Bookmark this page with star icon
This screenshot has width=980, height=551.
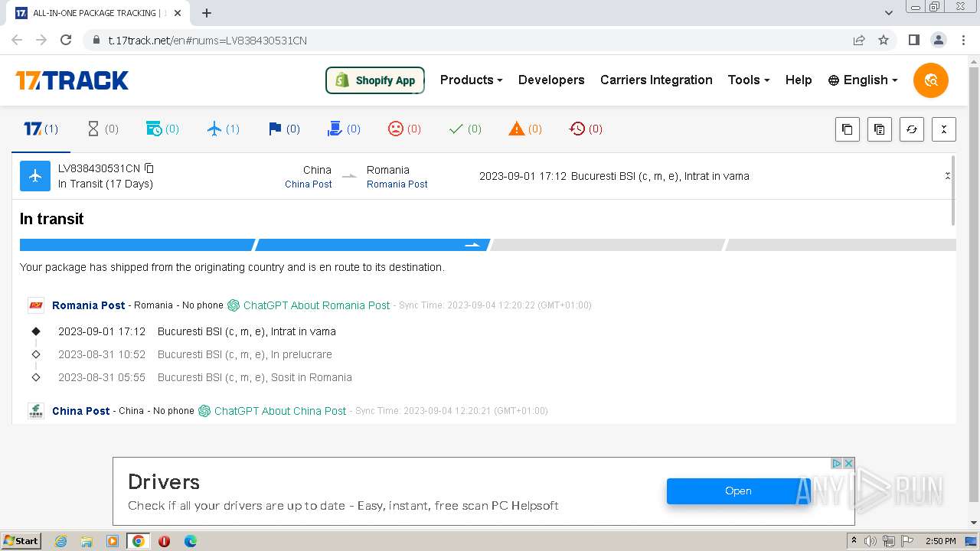[x=884, y=40]
